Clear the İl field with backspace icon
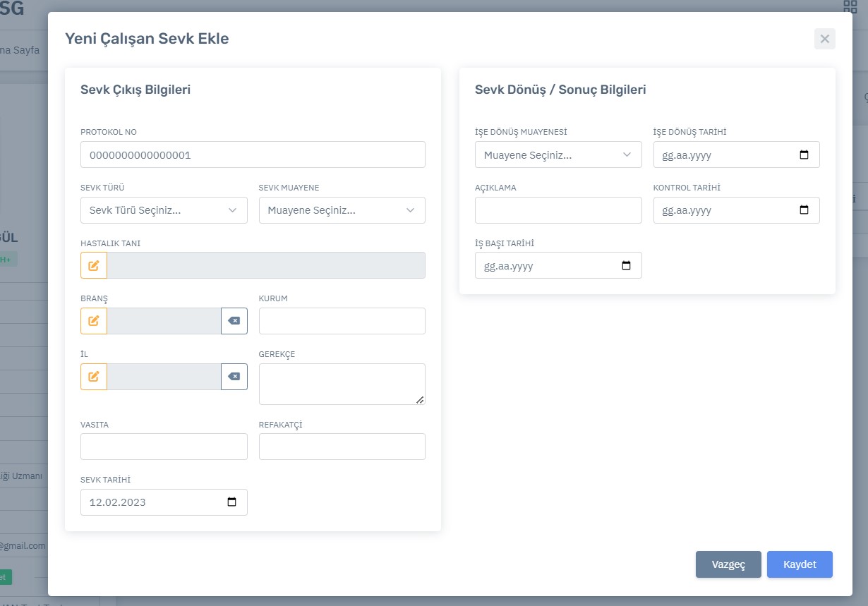 pos(234,377)
